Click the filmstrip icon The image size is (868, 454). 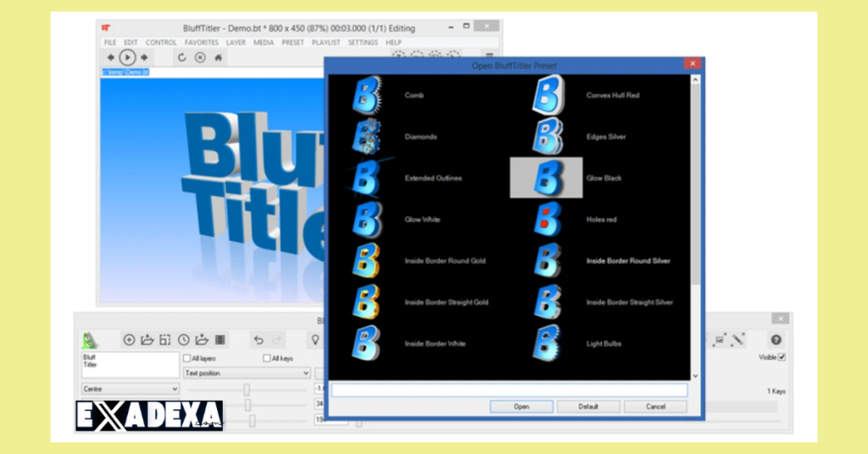tap(220, 340)
